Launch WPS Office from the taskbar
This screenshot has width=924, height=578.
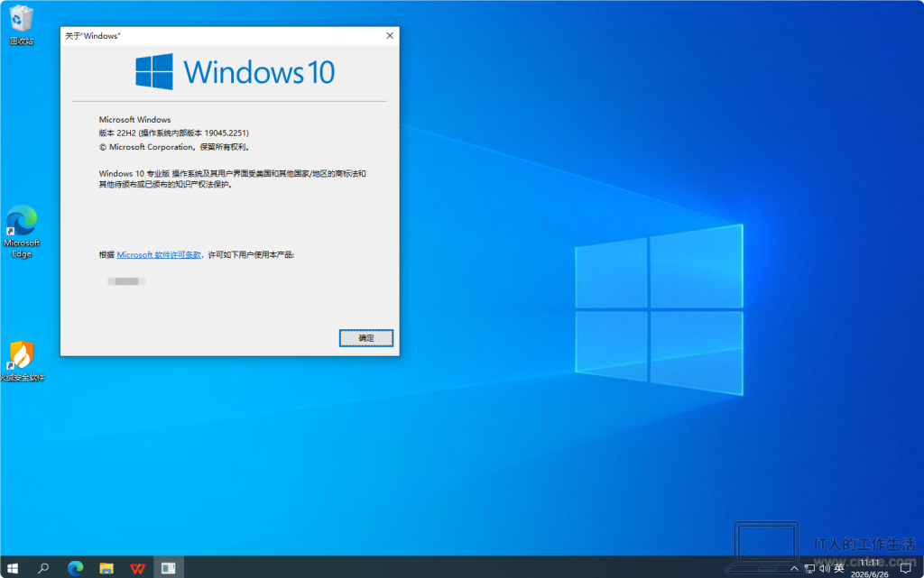tap(137, 568)
